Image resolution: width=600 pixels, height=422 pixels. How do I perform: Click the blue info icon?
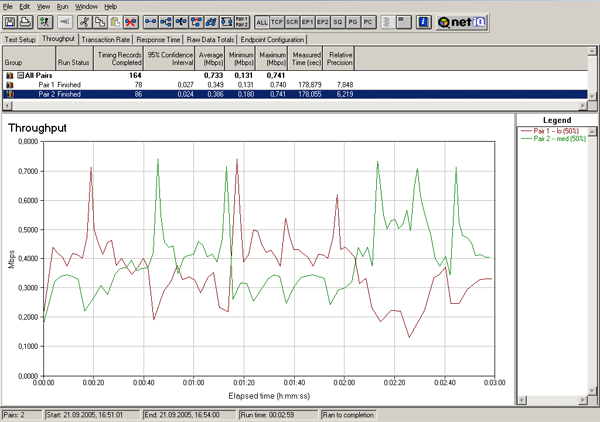pyautogui.click(x=423, y=22)
